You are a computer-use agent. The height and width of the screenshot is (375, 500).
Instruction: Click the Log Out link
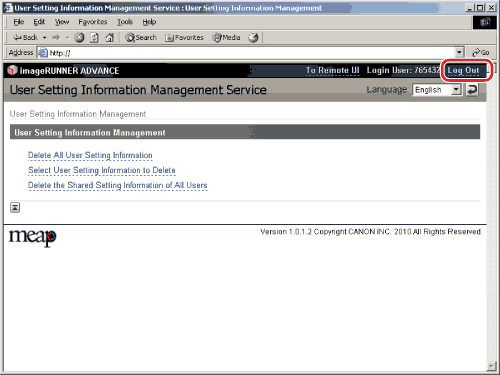pos(463,70)
